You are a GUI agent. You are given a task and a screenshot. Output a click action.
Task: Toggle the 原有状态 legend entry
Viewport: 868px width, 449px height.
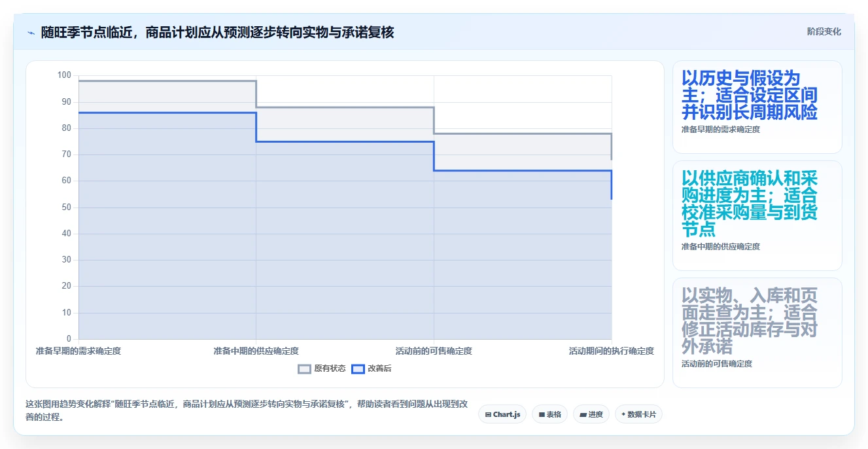tap(322, 368)
